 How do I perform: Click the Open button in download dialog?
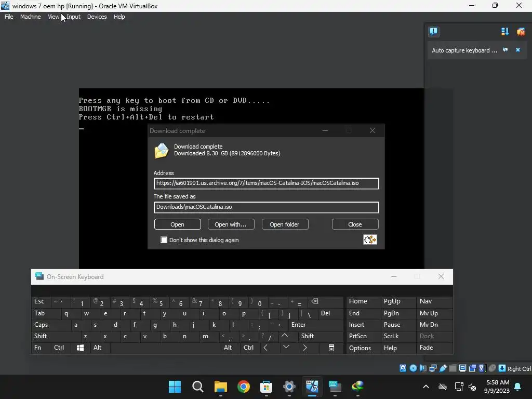(x=178, y=224)
